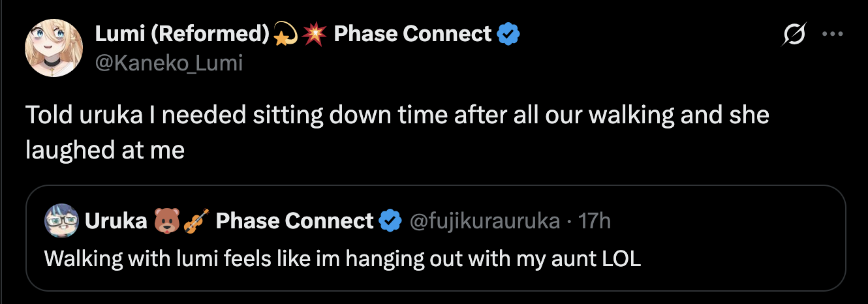Click the quoted text about walking with lumi

(343, 259)
